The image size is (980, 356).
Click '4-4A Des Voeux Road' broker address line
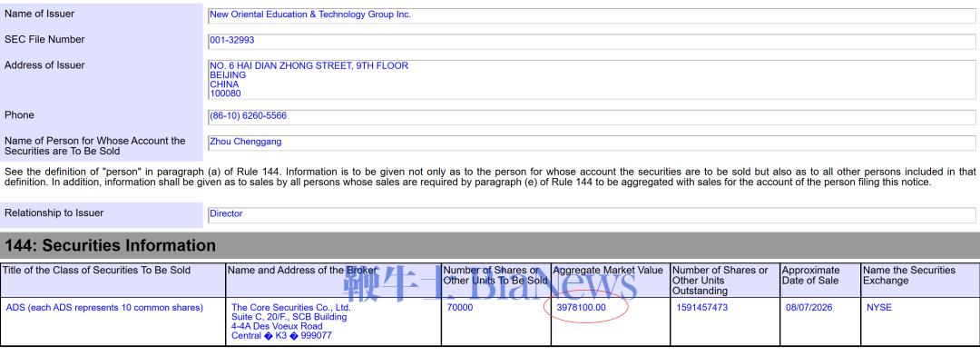pyautogui.click(x=277, y=326)
